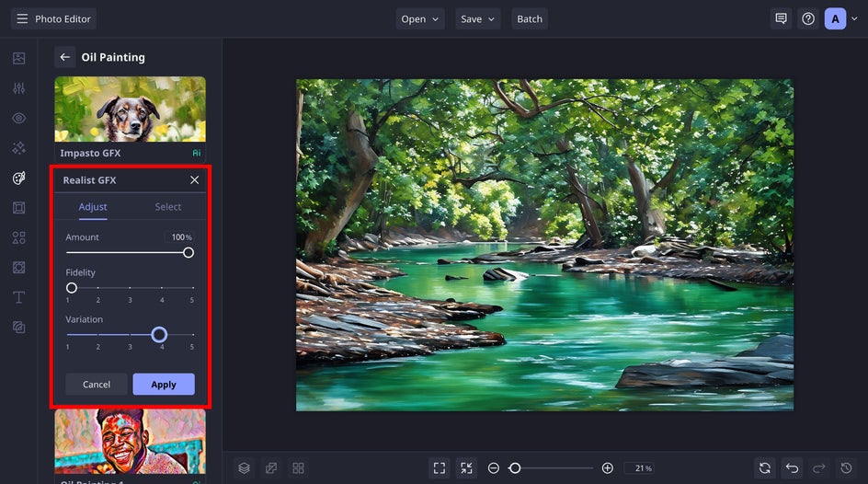Screen dimensions: 868x484
Task: Open the Open dropdown menu
Action: coord(419,18)
